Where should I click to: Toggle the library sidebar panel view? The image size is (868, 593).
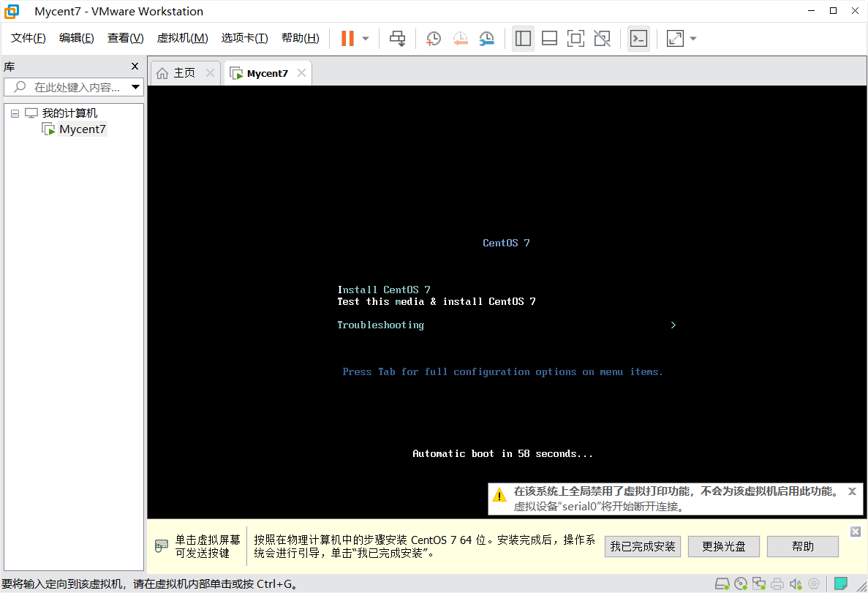(x=523, y=38)
